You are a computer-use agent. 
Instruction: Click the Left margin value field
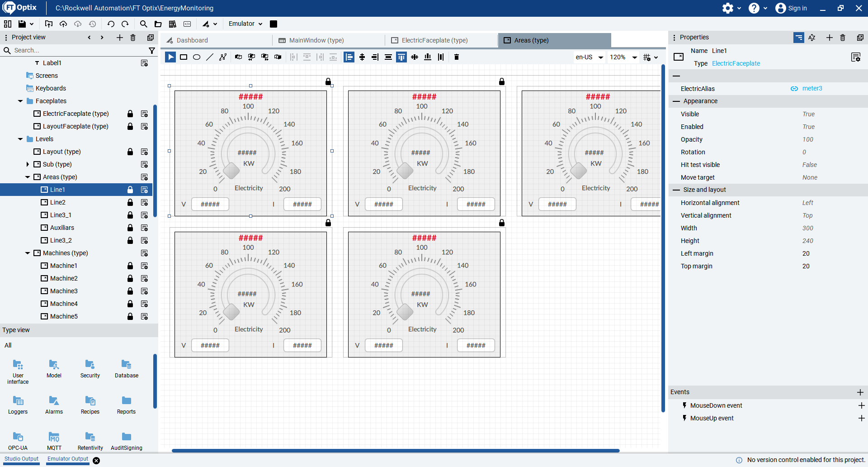pyautogui.click(x=806, y=253)
